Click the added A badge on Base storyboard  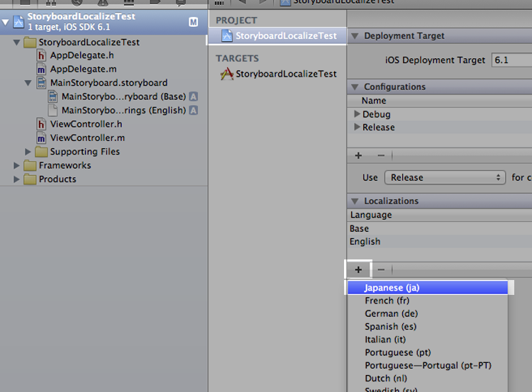[x=194, y=96]
